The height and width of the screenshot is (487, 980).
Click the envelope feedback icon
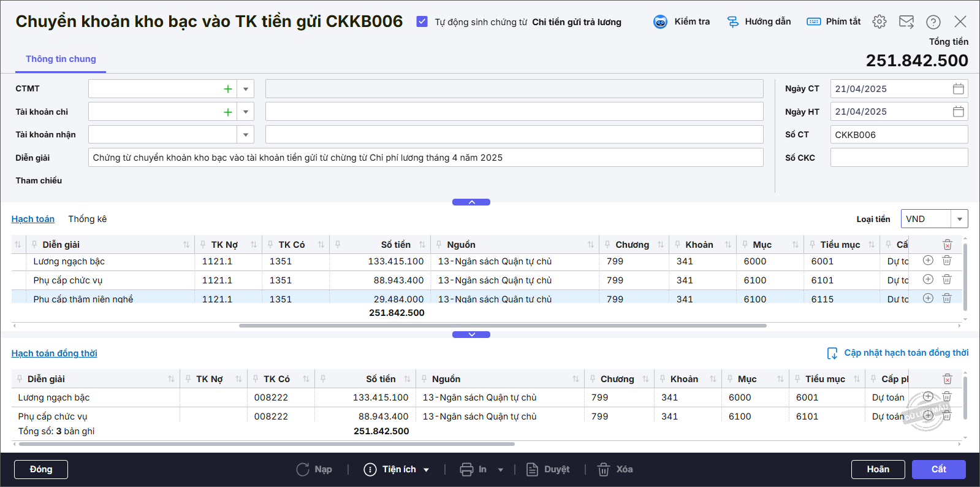point(906,22)
